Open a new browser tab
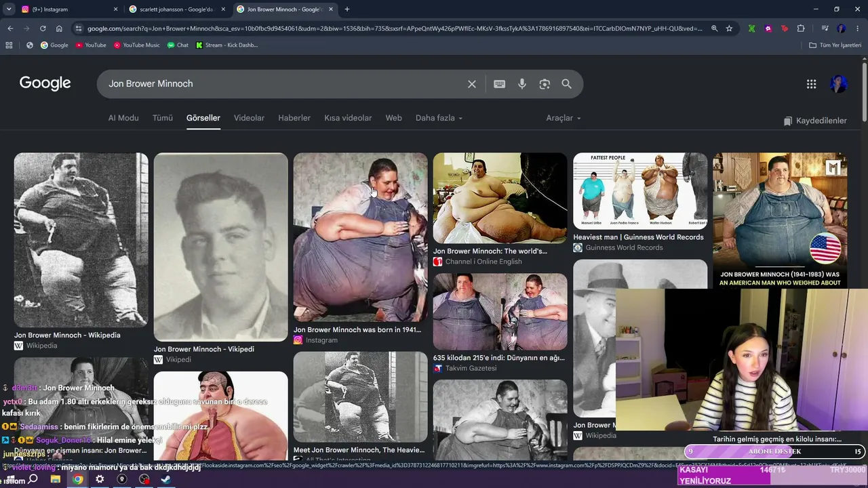868x488 pixels. (x=347, y=9)
